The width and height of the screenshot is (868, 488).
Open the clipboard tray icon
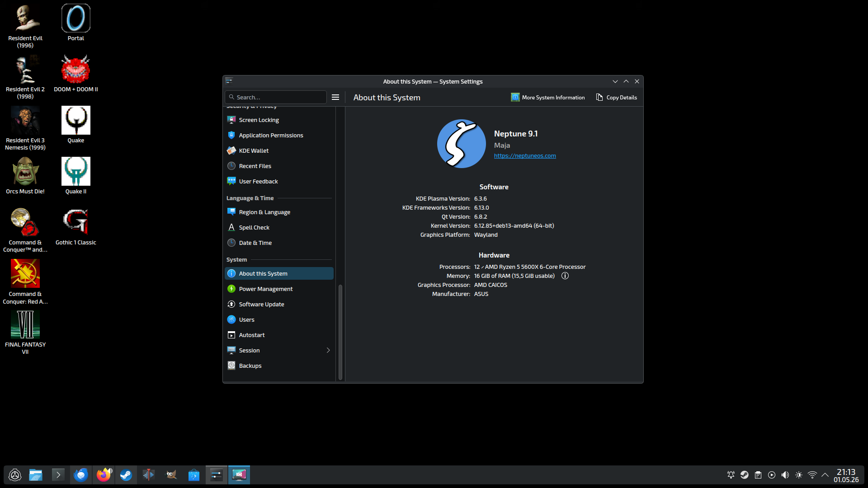point(758,475)
